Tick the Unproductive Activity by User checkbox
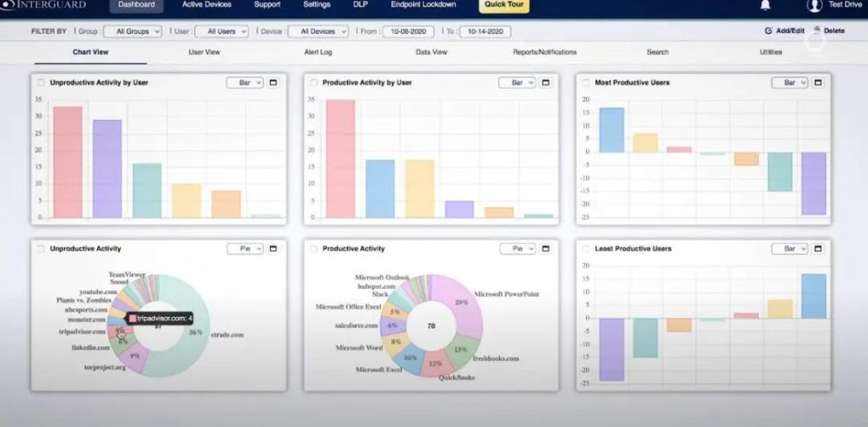The image size is (868, 427). pos(41,82)
